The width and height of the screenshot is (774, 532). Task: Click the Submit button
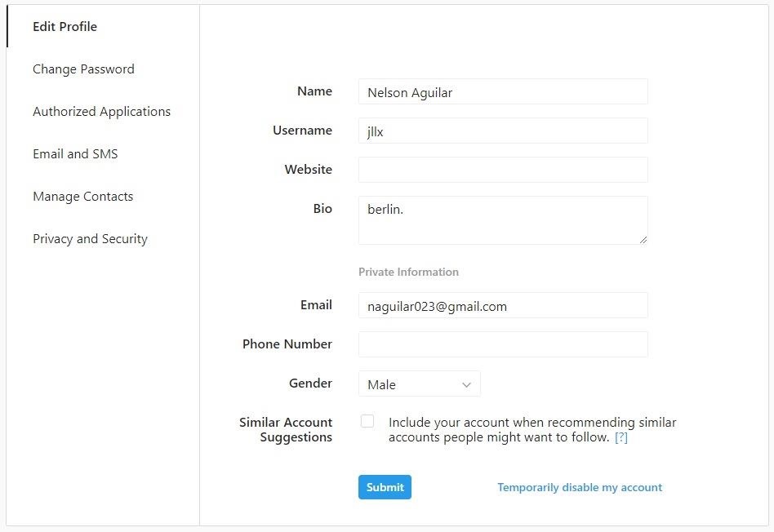385,486
